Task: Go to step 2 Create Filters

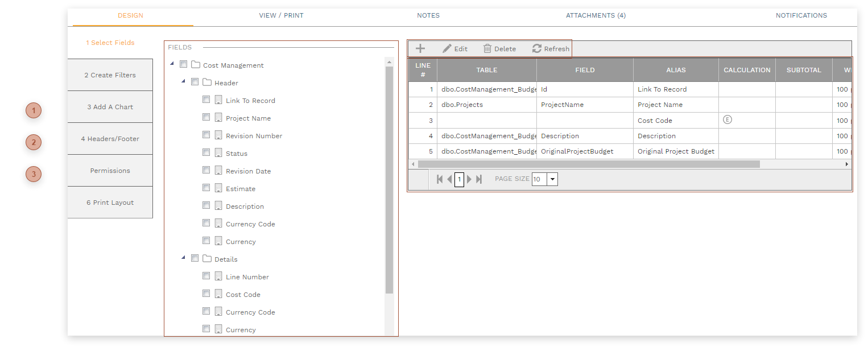Action: tap(110, 75)
